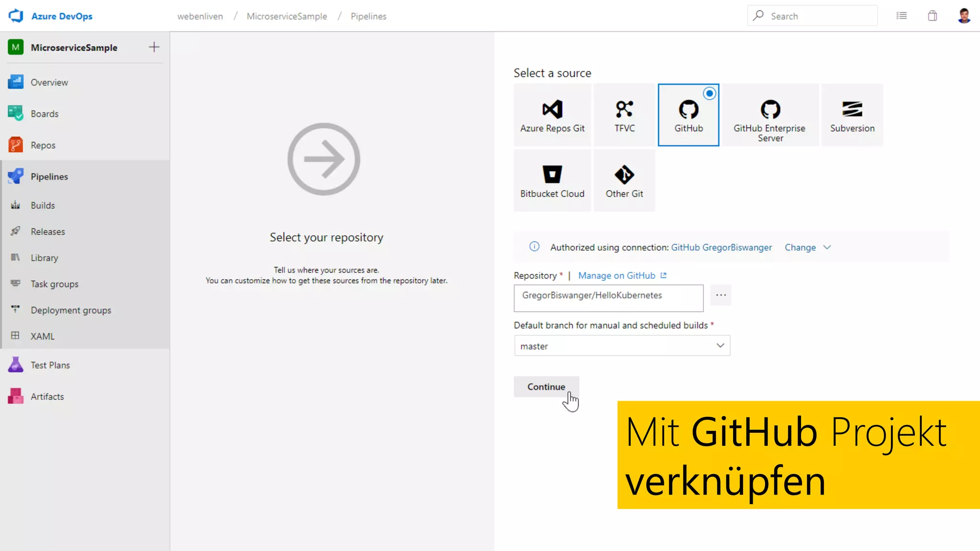Select the Pipelines rocket icon
Image resolution: width=980 pixels, height=551 pixels.
(15, 176)
